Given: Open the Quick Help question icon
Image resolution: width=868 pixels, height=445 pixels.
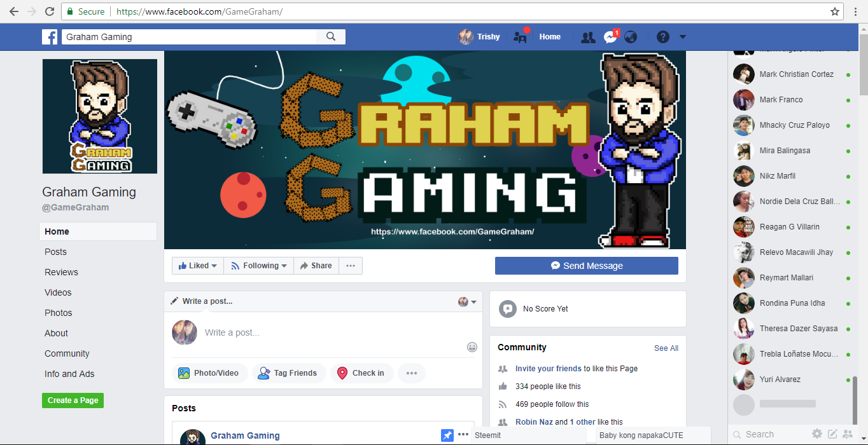Looking at the screenshot, I should coord(663,37).
